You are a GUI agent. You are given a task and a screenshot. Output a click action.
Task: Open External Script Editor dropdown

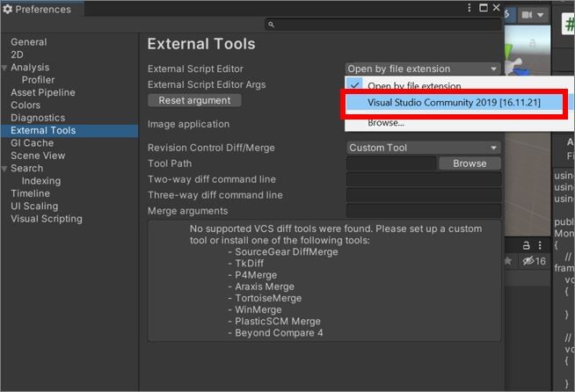pyautogui.click(x=423, y=69)
